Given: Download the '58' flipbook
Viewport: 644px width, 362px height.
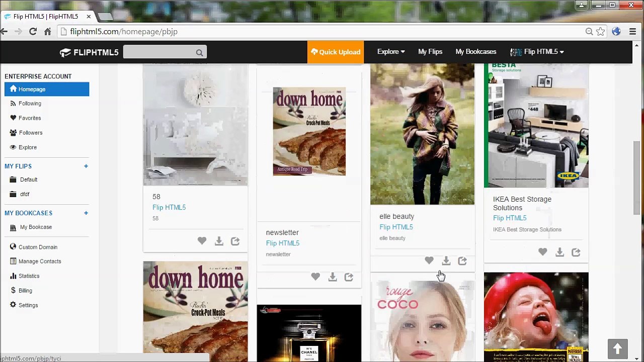Looking at the screenshot, I should (x=219, y=241).
